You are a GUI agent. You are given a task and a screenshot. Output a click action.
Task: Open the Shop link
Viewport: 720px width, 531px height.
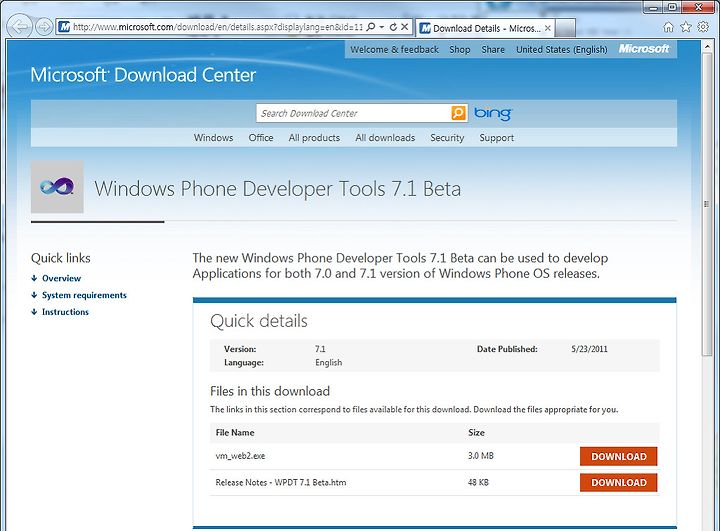click(460, 50)
